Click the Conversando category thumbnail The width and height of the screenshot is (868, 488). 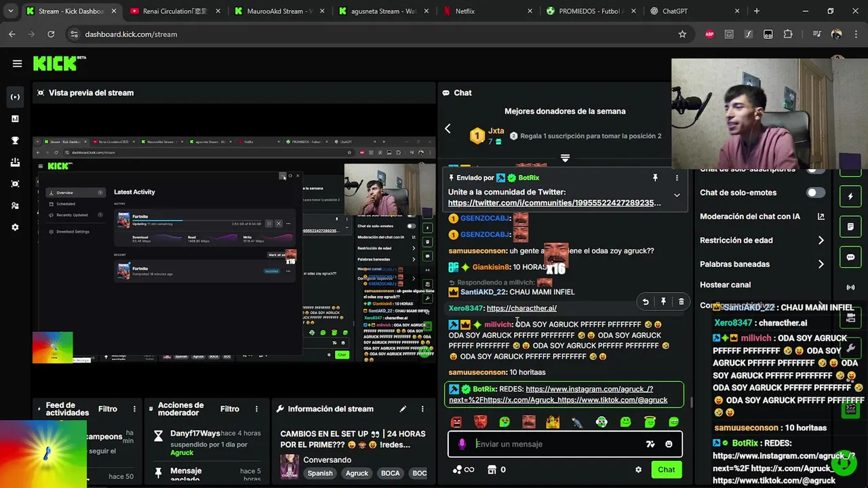[x=290, y=466]
